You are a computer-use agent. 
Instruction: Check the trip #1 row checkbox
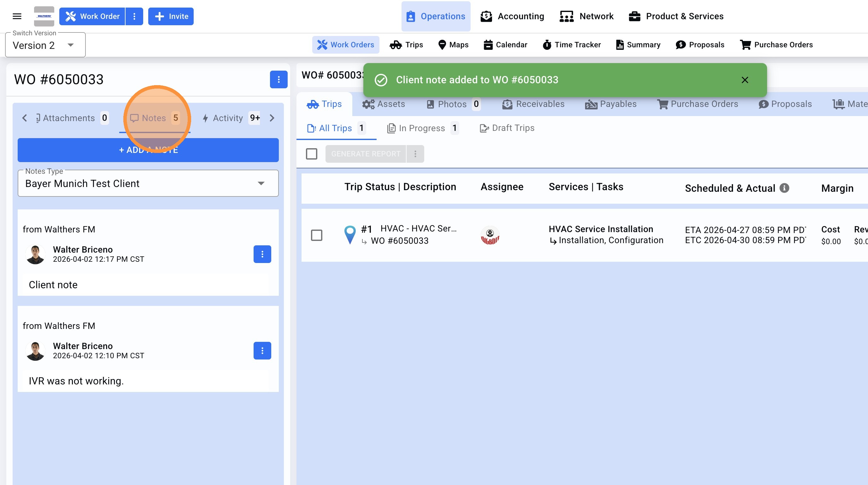pos(316,235)
